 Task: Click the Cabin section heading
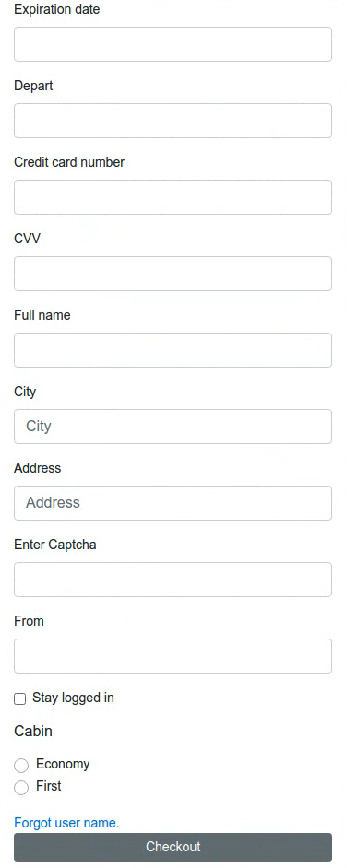coord(33,732)
